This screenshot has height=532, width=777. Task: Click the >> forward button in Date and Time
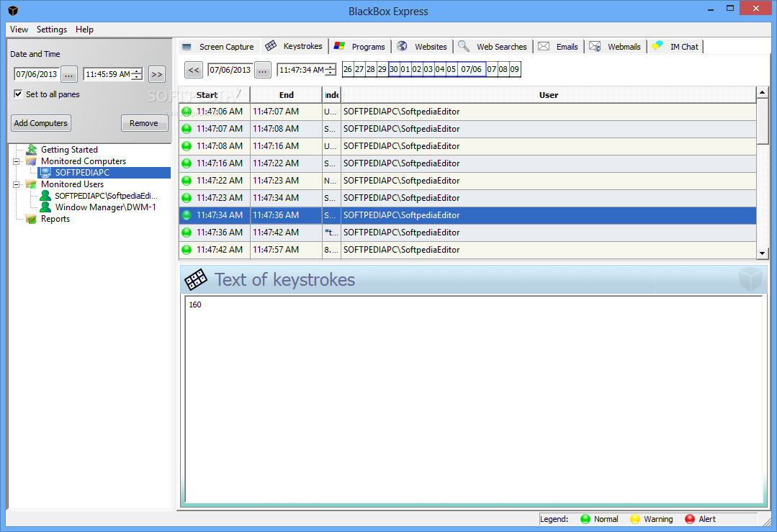[156, 74]
